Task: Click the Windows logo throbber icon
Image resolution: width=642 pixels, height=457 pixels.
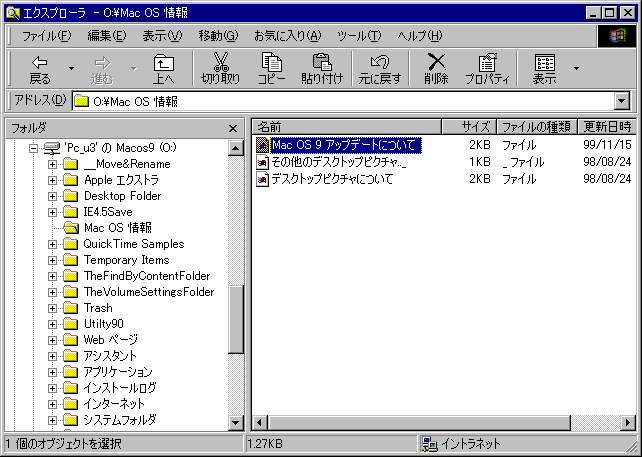Action: click(x=618, y=37)
